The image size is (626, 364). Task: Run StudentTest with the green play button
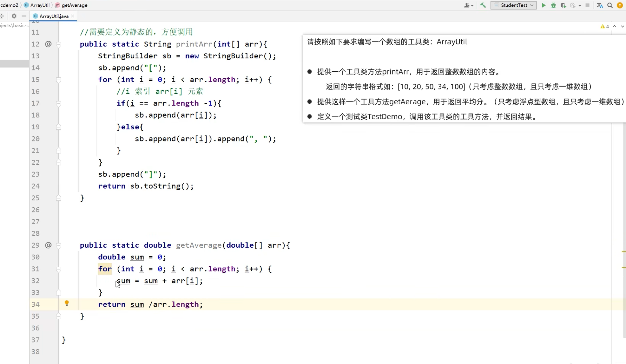[544, 5]
